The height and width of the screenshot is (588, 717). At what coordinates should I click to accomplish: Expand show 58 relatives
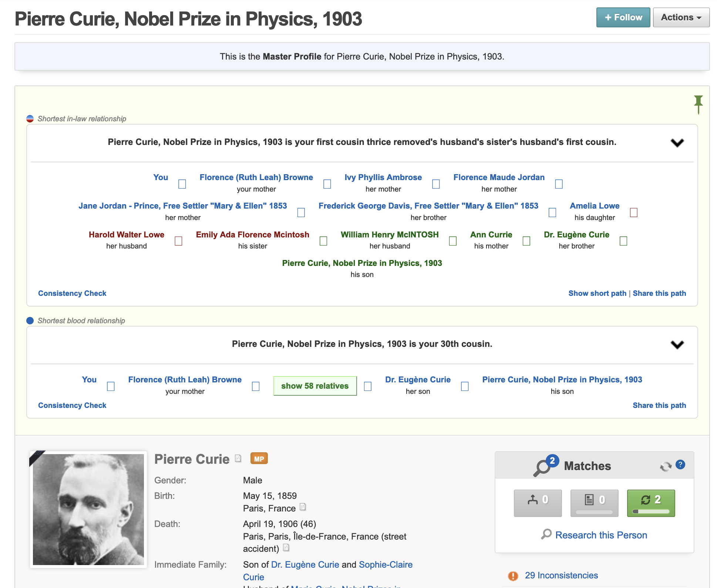(315, 386)
